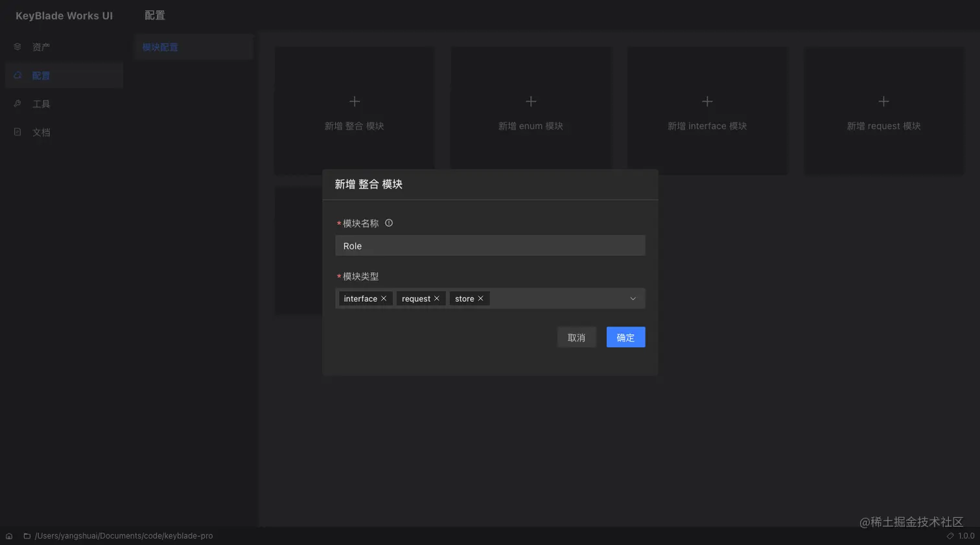Open 文档 via the document icon

(16, 132)
